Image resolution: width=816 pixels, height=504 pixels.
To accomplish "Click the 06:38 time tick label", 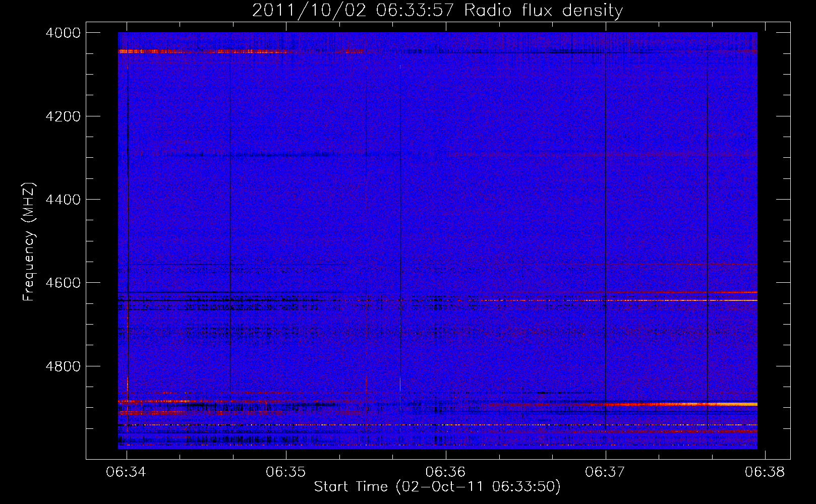I will pos(765,472).
